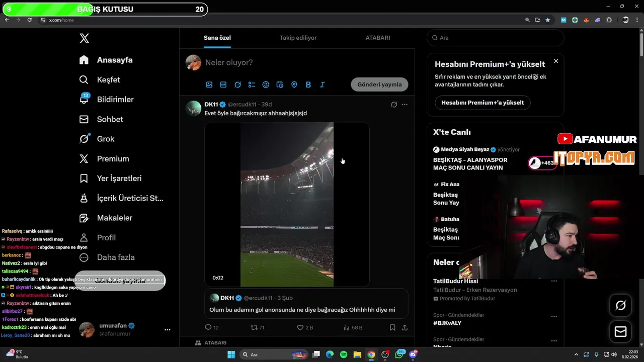Open Sohbet messages in the sidebar

pyautogui.click(x=101, y=119)
